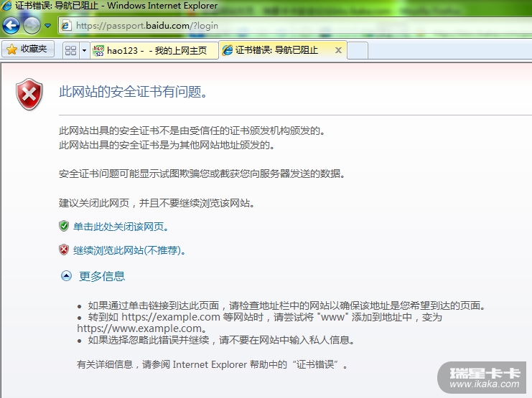Click the line mentioning Internet Explorer 帮助中的"证书错误"

[x=213, y=365]
